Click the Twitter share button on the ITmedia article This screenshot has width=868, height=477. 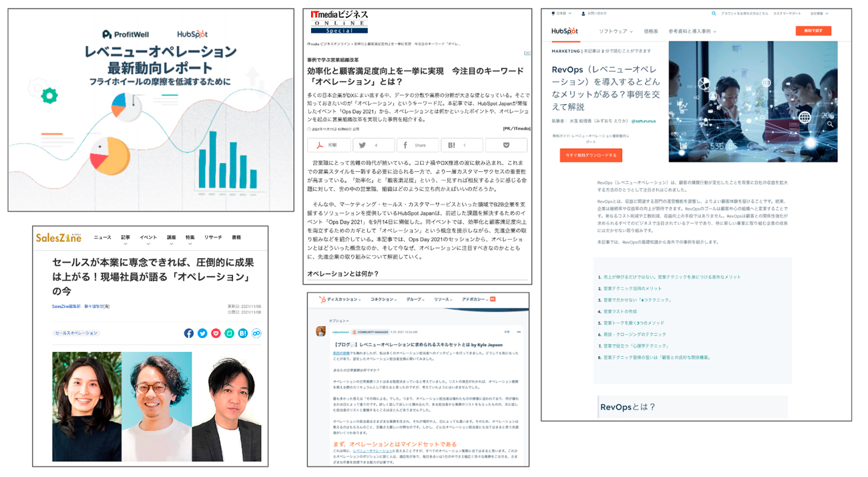(373, 145)
